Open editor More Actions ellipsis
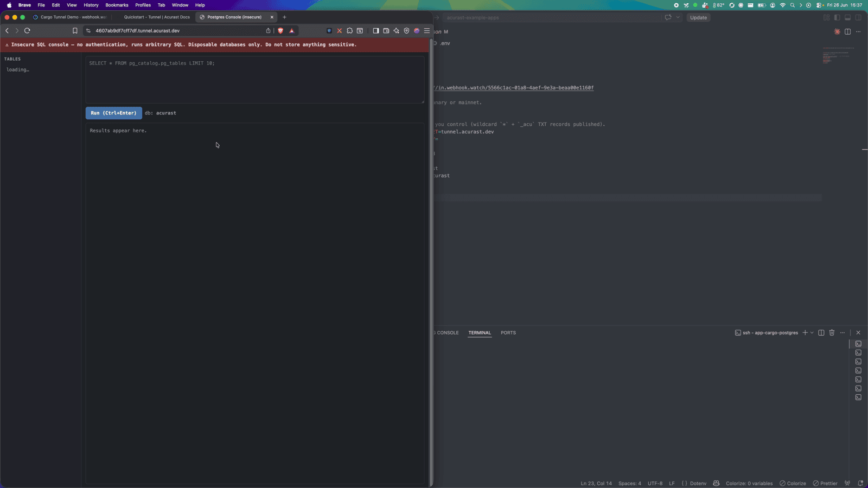The height and width of the screenshot is (488, 868). pos(858,31)
